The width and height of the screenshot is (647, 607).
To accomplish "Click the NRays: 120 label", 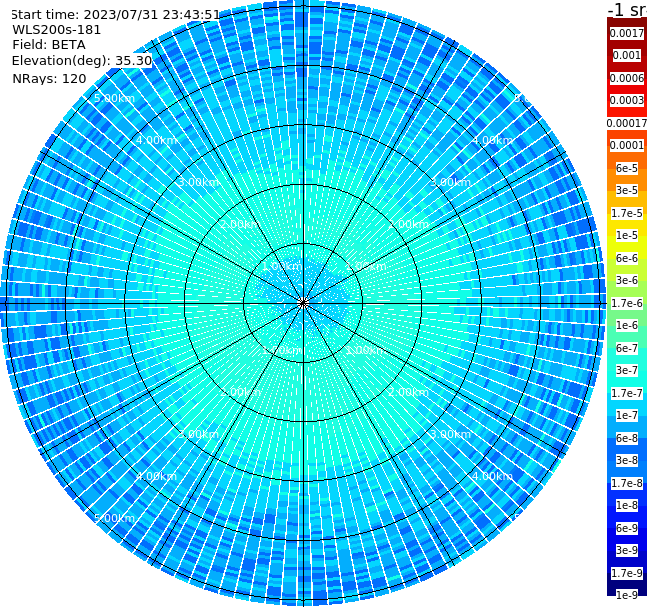I will pos(49,78).
